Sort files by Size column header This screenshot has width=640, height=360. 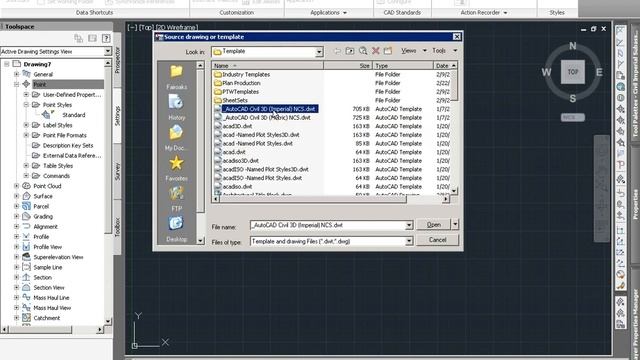click(x=348, y=65)
